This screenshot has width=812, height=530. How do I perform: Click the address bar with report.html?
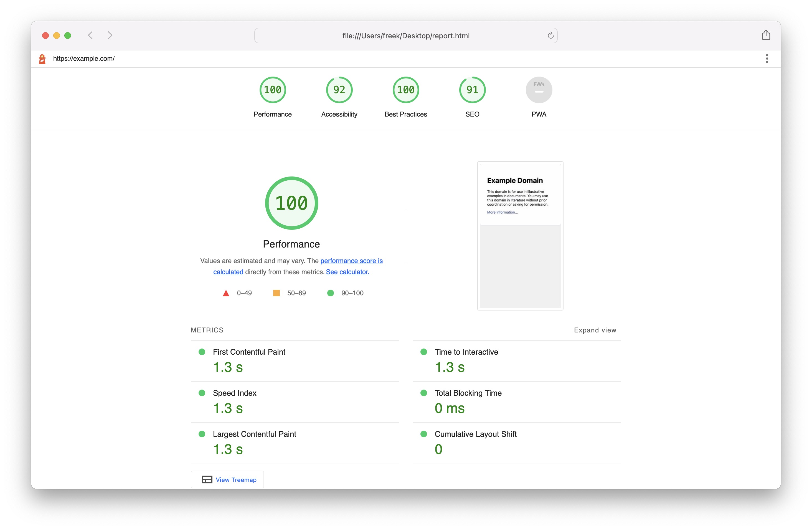point(406,36)
